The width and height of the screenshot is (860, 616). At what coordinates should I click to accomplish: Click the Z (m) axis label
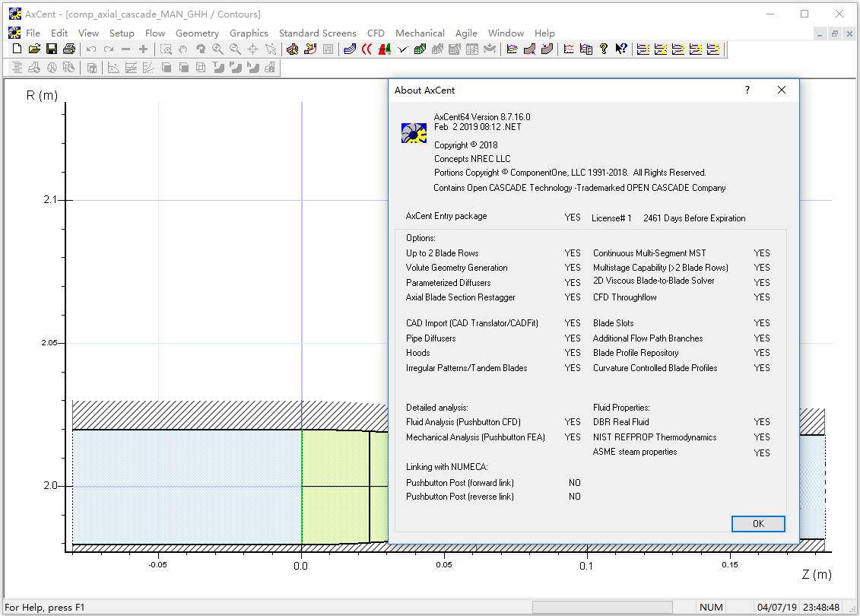point(817,574)
